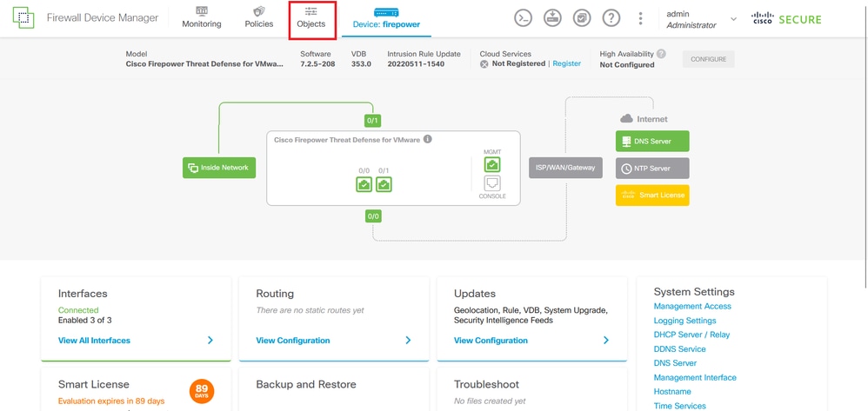This screenshot has width=868, height=411.
Task: Click 'Evaluation expires in 89 days' text
Action: click(x=111, y=401)
